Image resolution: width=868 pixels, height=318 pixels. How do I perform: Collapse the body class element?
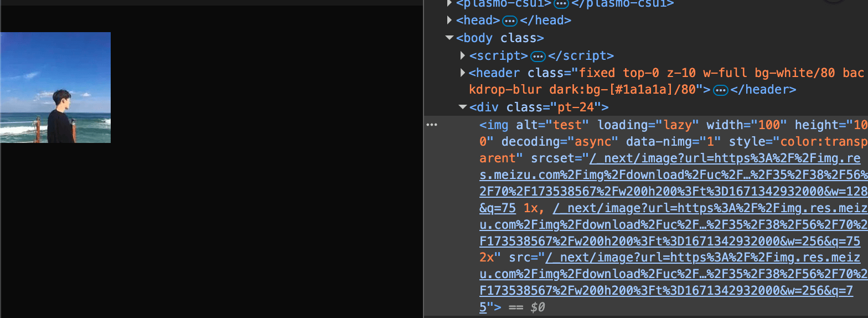[449, 38]
